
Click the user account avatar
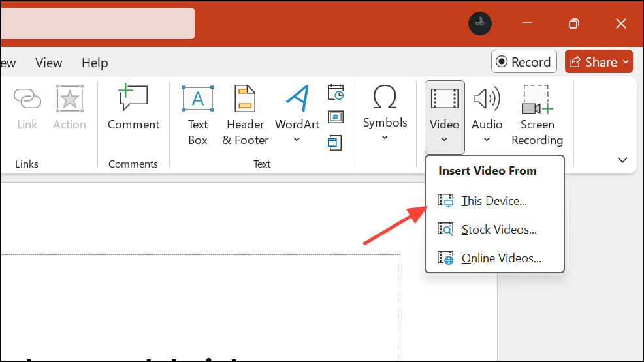(x=479, y=23)
